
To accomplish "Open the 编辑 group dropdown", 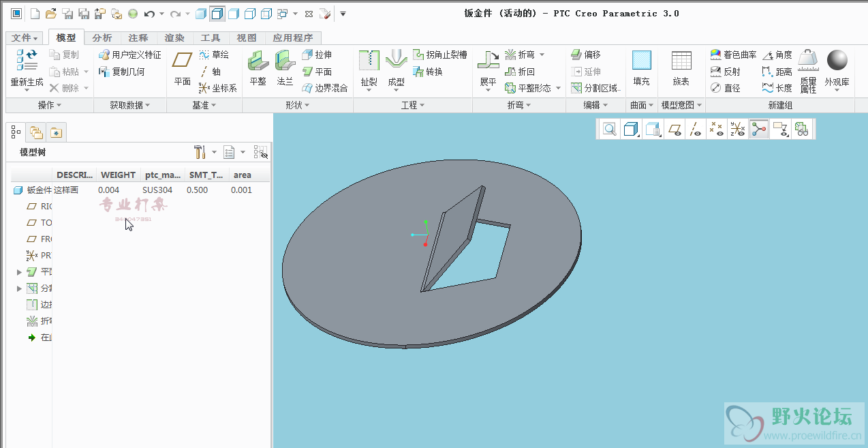I will click(595, 105).
